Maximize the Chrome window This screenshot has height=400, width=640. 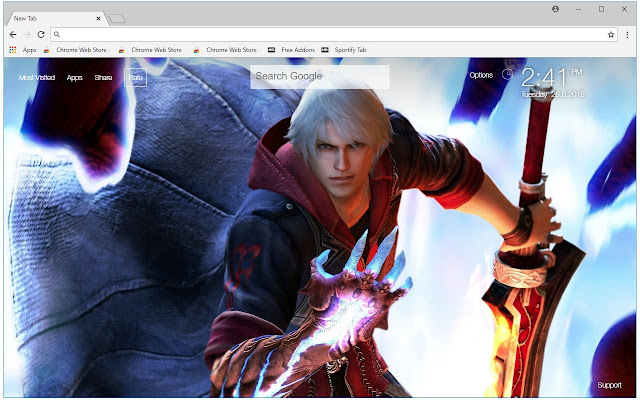tap(601, 9)
